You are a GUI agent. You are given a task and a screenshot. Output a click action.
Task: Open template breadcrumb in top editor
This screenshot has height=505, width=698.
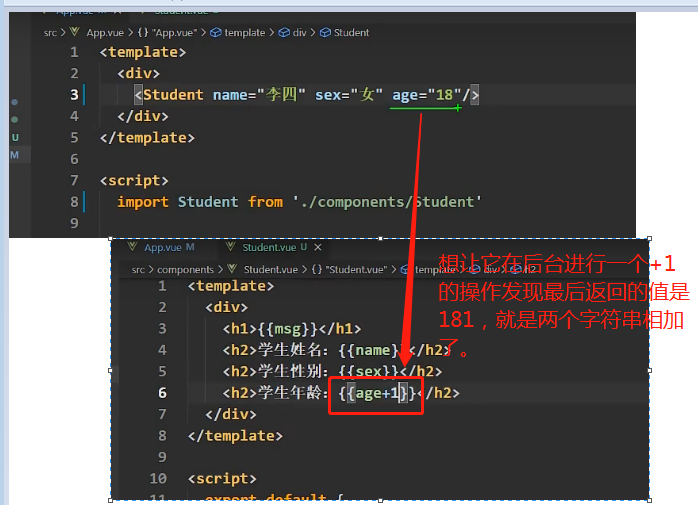pyautogui.click(x=244, y=33)
